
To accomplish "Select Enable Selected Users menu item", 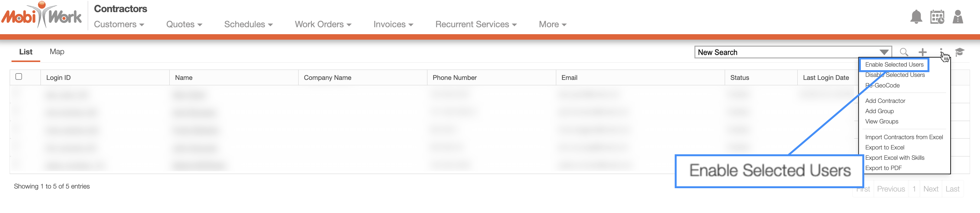I will point(894,65).
